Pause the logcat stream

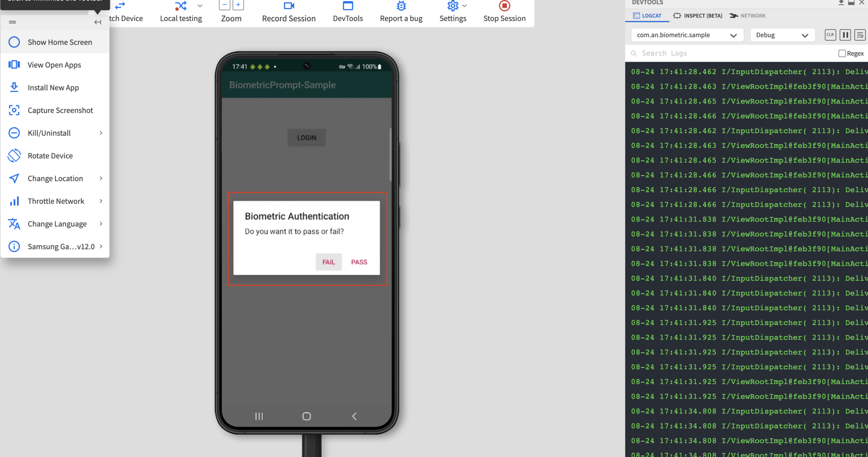[x=845, y=35]
